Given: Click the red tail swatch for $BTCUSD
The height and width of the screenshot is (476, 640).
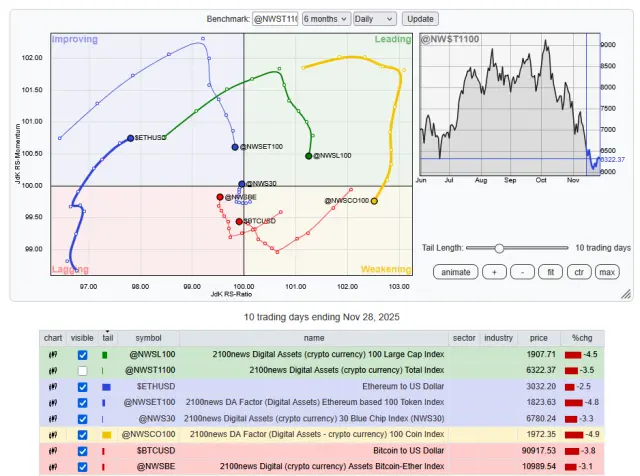Looking at the screenshot, I should tap(103, 451).
